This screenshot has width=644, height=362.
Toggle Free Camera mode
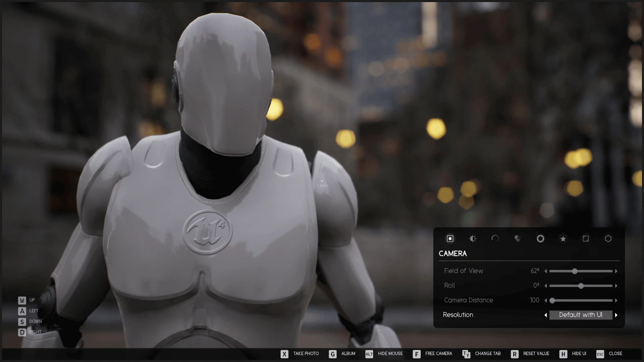pos(433,354)
